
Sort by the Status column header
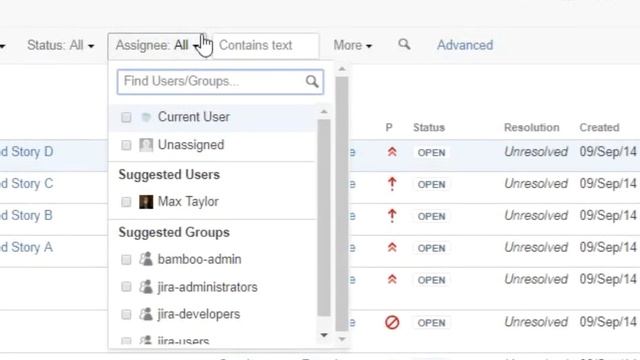(429, 128)
